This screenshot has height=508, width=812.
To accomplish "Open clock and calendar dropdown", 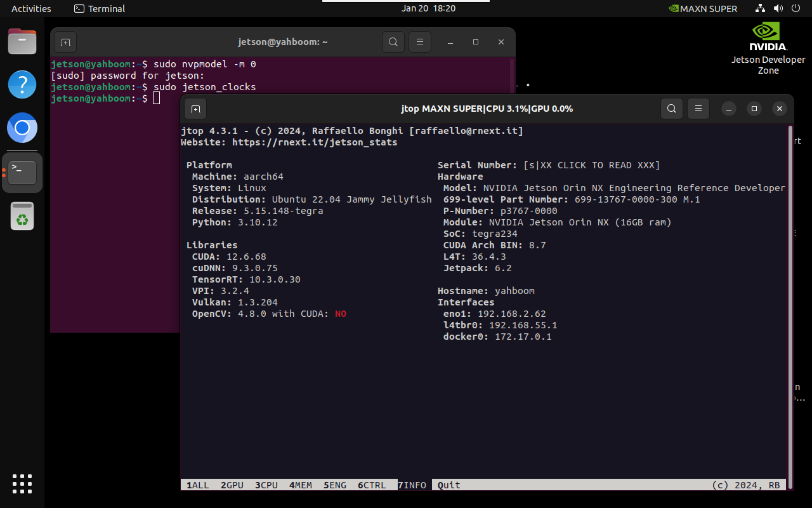I will [428, 9].
